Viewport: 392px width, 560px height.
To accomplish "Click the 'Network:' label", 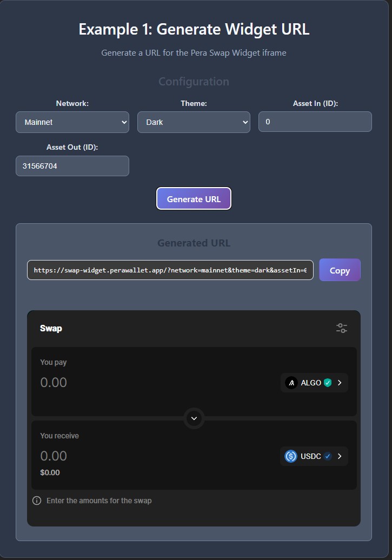I will [x=72, y=103].
